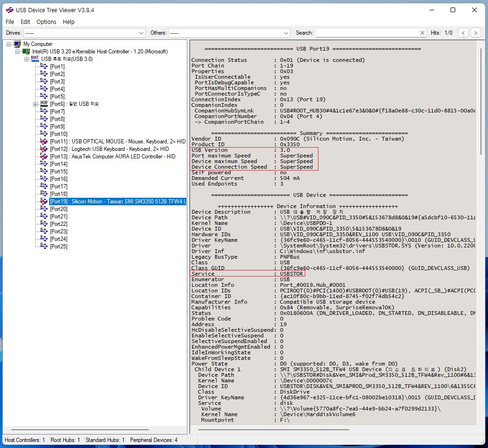488x448 pixels.
Task: Click the USB icon beside Port10
Action: pyautogui.click(x=44, y=134)
